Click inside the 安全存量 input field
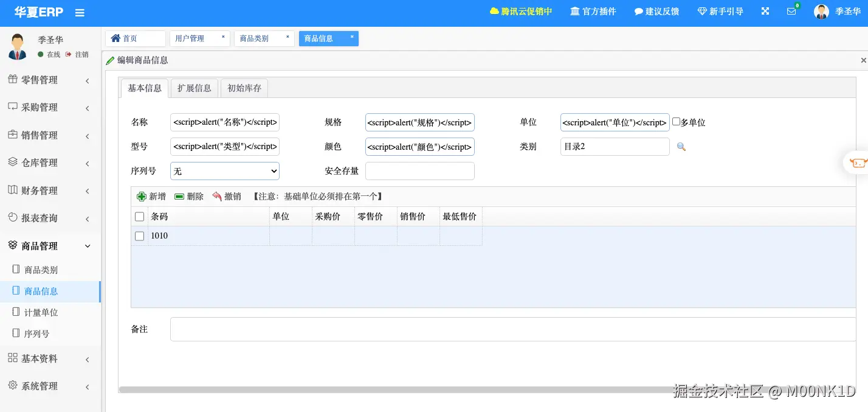Viewport: 868px width, 412px height. pyautogui.click(x=419, y=171)
